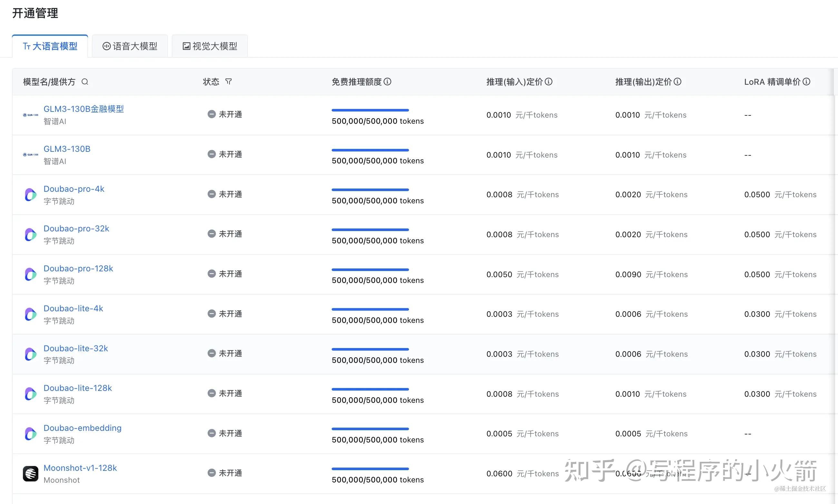
Task: Click the quota progress bar for Doubao-pro-128k
Action: (370, 270)
